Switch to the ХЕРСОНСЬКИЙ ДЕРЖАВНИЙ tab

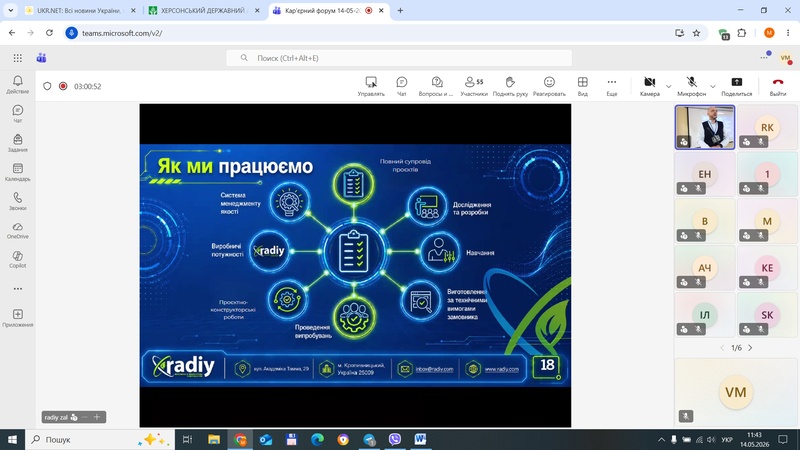click(204, 10)
